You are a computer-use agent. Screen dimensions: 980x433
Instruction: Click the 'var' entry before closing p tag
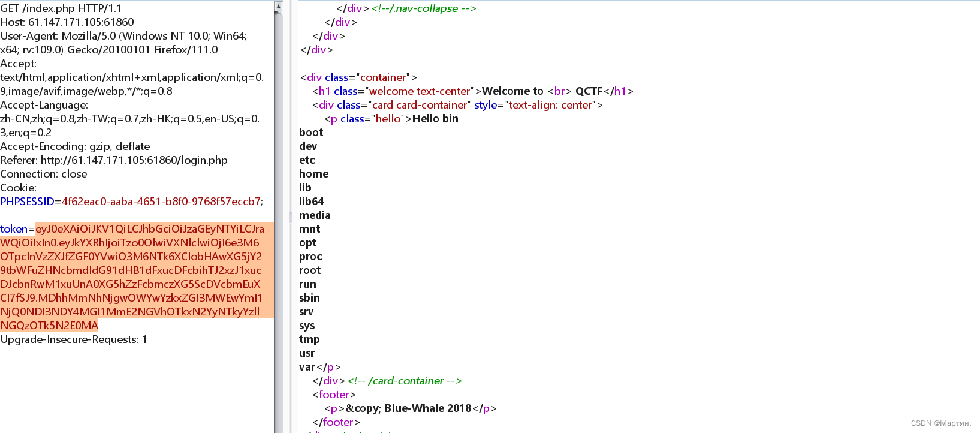point(307,367)
